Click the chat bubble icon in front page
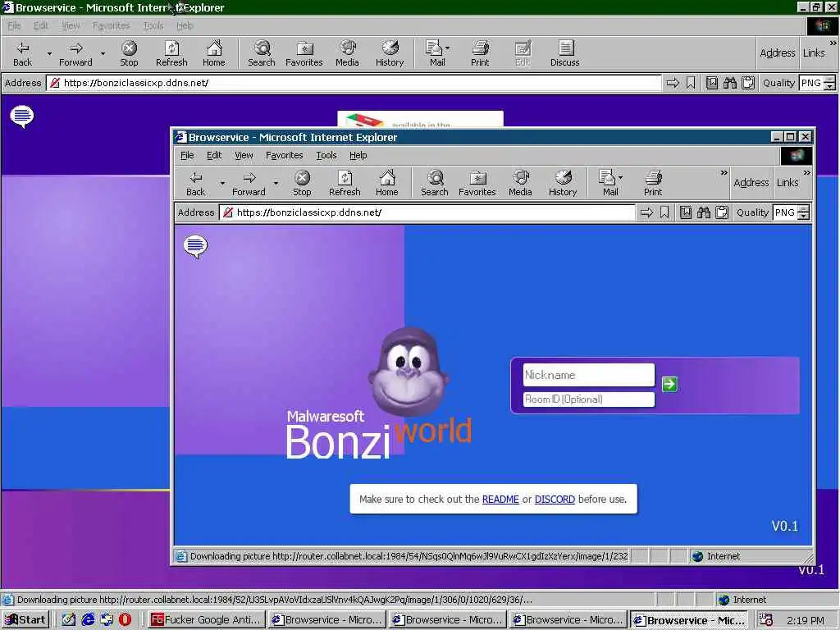840x630 pixels. click(195, 246)
